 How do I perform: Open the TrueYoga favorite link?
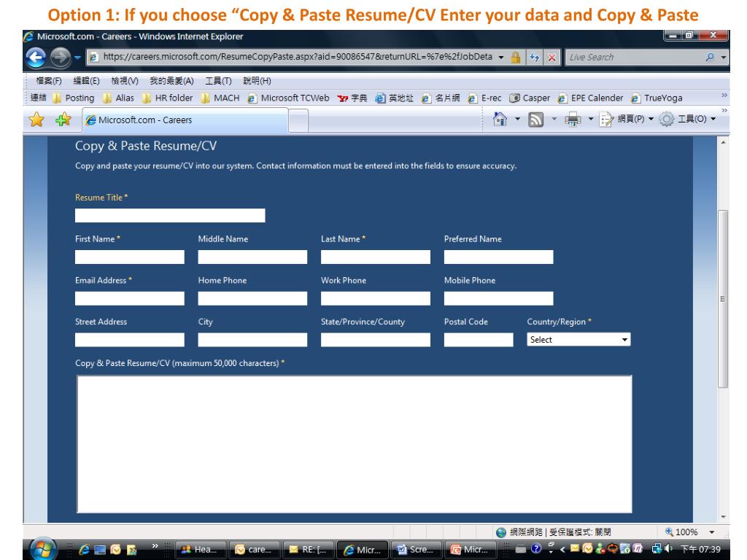[x=657, y=98]
